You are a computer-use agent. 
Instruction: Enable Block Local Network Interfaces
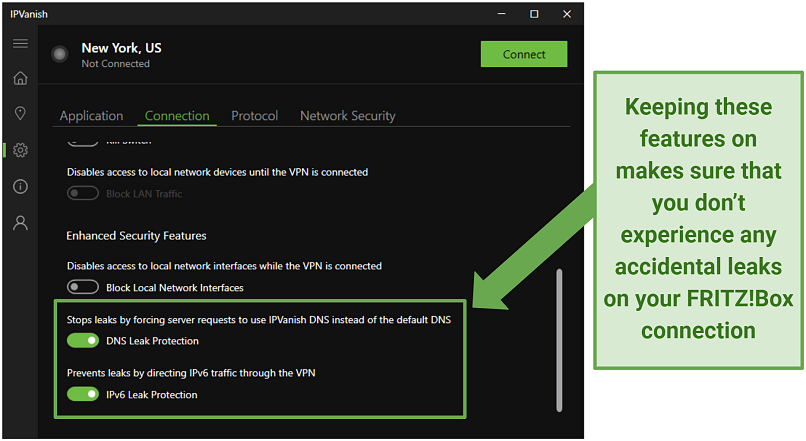pos(82,288)
